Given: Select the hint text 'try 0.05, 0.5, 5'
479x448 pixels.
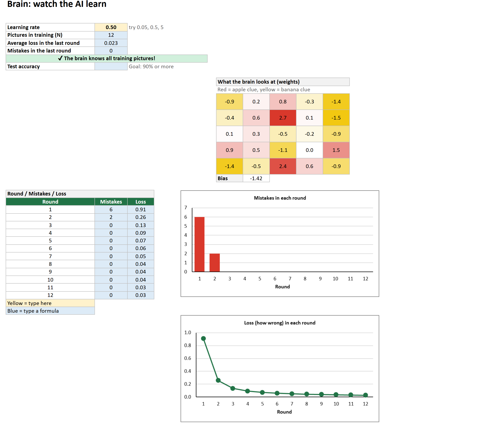Looking at the screenshot, I should (146, 27).
